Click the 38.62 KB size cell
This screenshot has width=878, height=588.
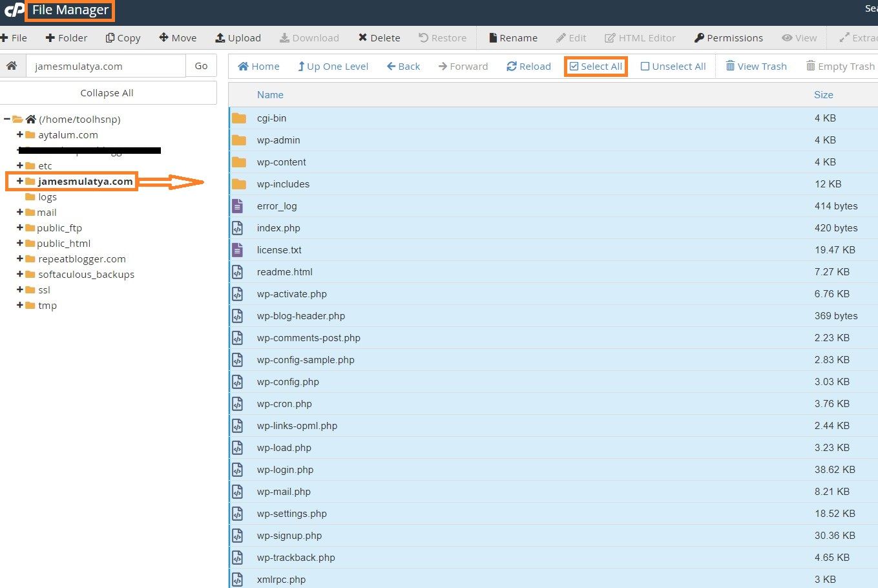(835, 470)
